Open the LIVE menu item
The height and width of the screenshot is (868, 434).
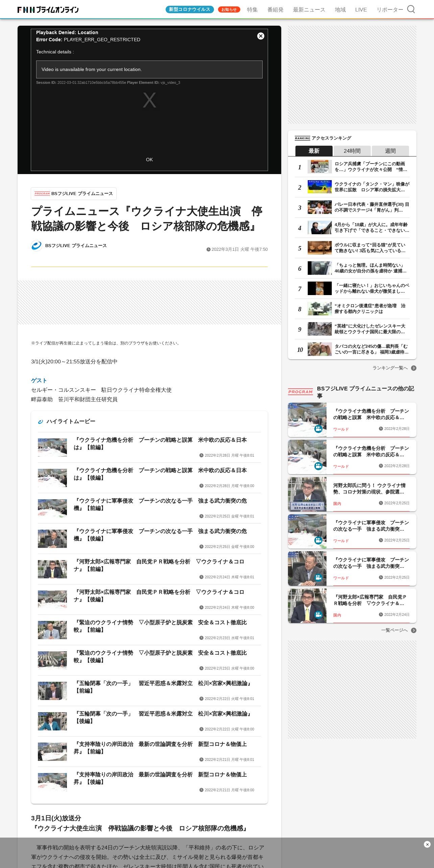point(361,9)
